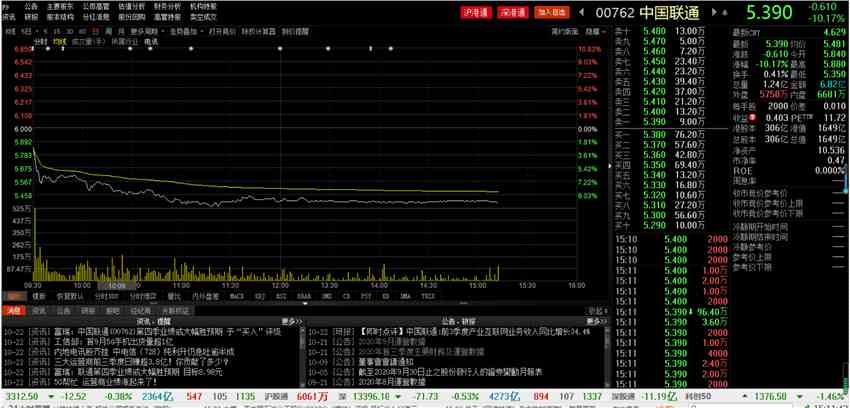Click sell price 5.390 at 卖一

654,121
